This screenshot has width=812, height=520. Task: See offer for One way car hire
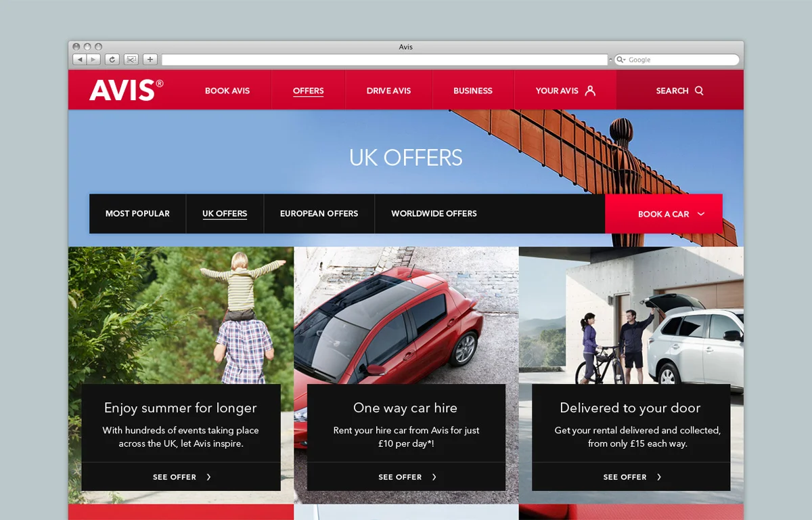pos(406,477)
